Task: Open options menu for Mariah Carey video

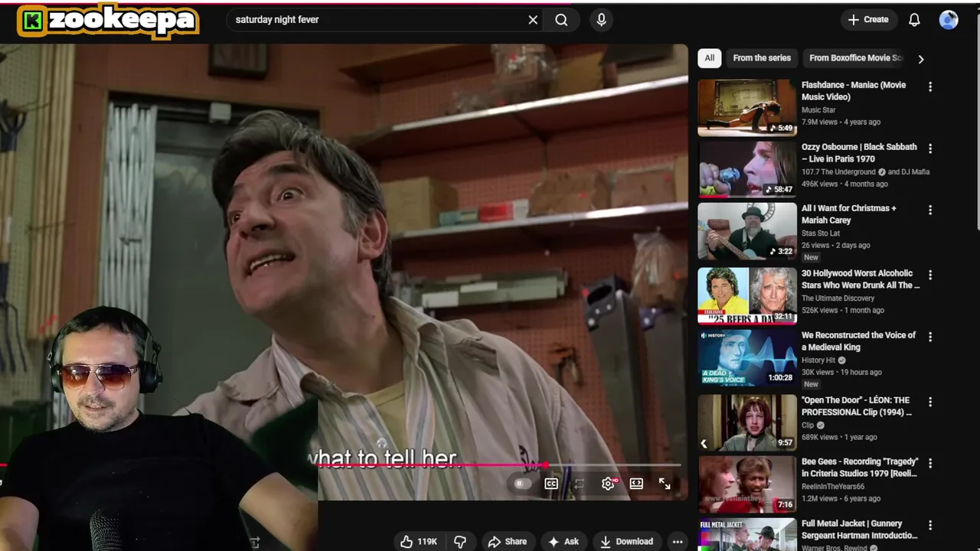Action: [x=930, y=210]
